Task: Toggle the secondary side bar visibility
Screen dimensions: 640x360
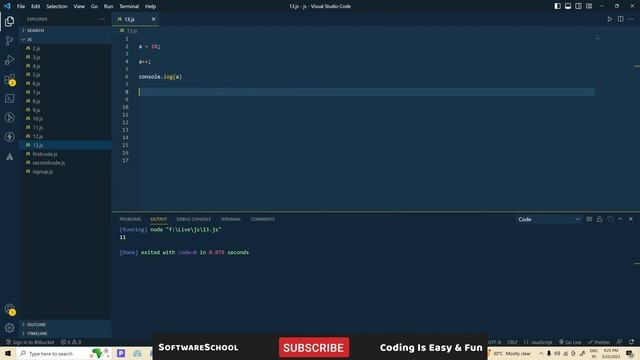Action: pyautogui.click(x=578, y=6)
